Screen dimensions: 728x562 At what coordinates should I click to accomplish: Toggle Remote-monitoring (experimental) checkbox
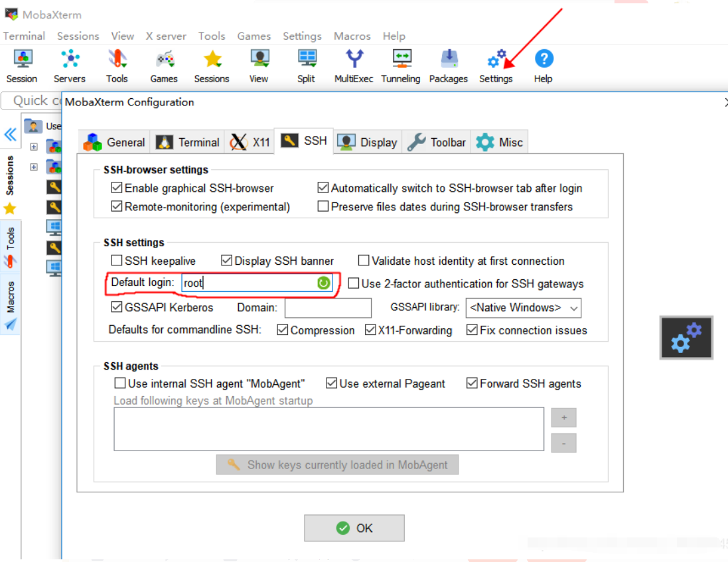(x=117, y=206)
